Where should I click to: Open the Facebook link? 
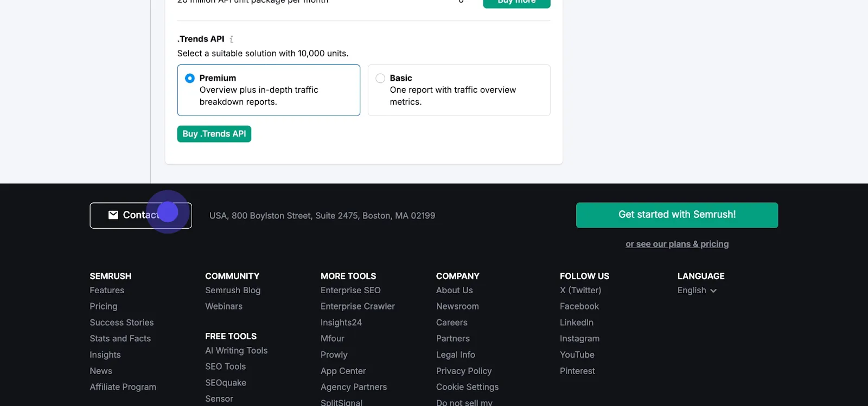(x=579, y=306)
